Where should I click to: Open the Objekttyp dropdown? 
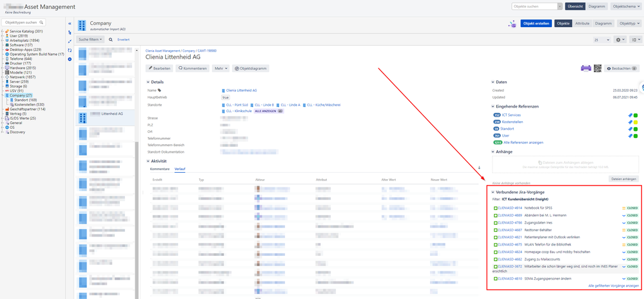628,23
